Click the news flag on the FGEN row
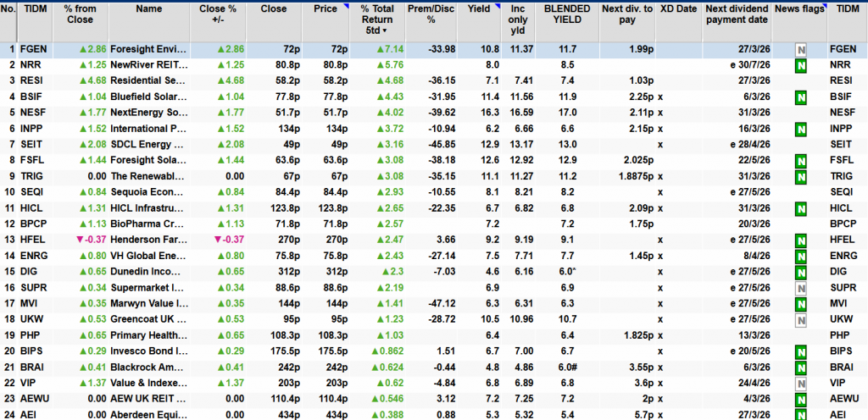This screenshot has width=868, height=420. click(x=799, y=49)
